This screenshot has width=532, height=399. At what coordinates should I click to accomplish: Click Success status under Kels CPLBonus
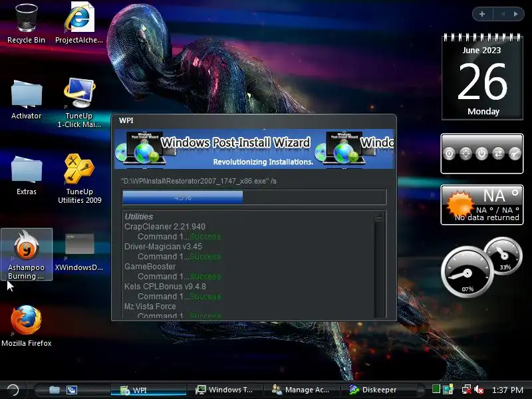(205, 297)
